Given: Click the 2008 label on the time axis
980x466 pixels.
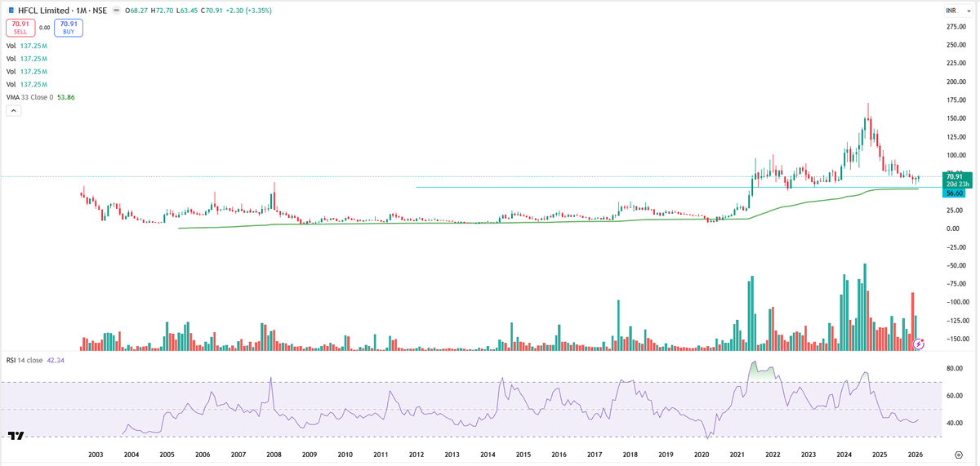Looking at the screenshot, I should (274, 454).
